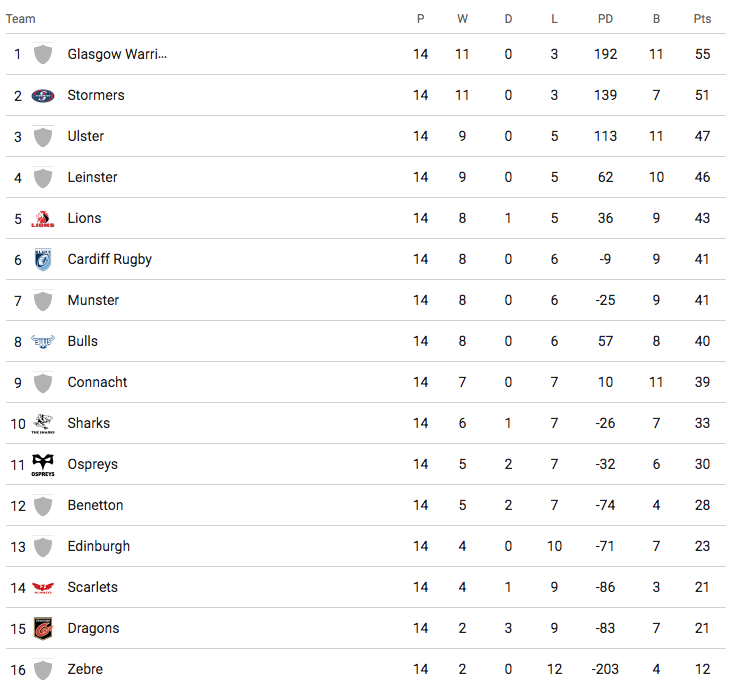Click the Team column header

point(21,19)
